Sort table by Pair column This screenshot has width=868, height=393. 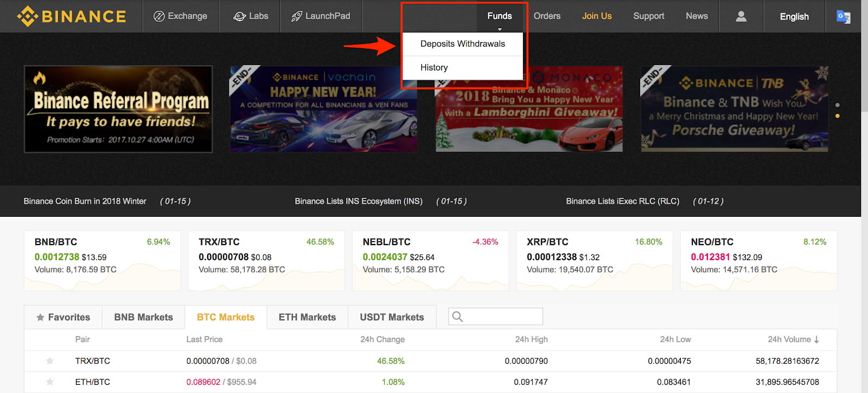82,339
